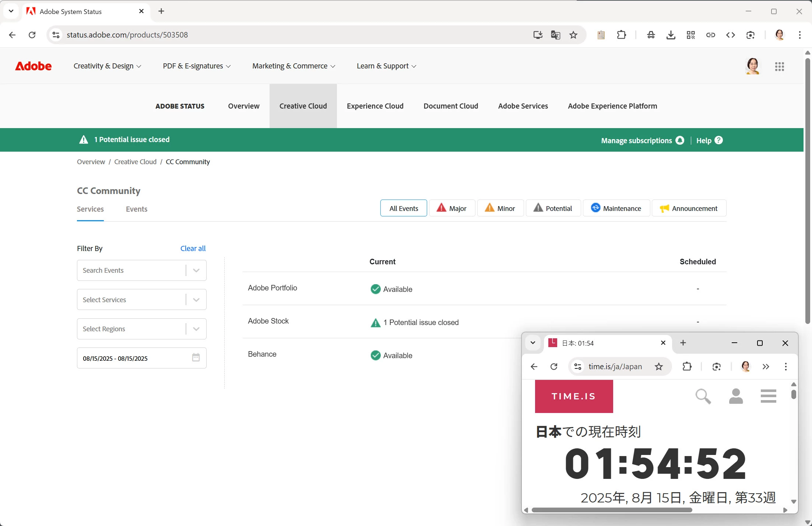Viewport: 812px width, 526px height.
Task: Click the Help question mark icon
Action: pyautogui.click(x=718, y=140)
